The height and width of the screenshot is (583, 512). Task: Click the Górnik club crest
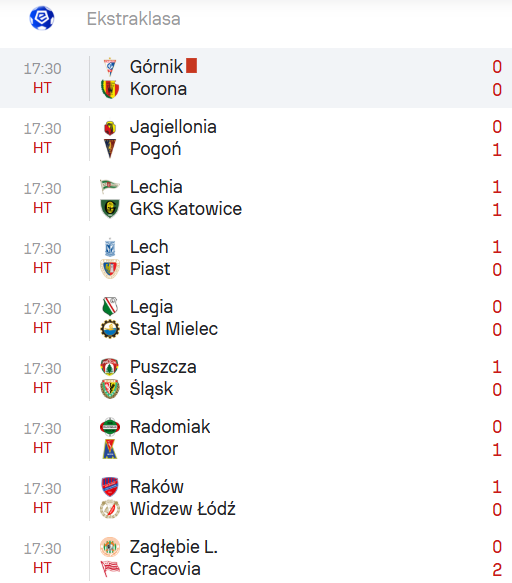tap(110, 67)
